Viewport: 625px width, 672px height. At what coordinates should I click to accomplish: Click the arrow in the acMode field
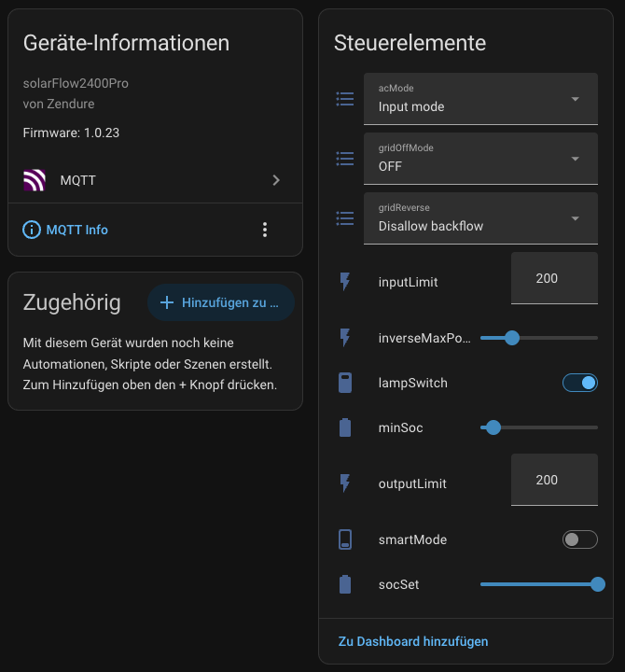coord(576,99)
